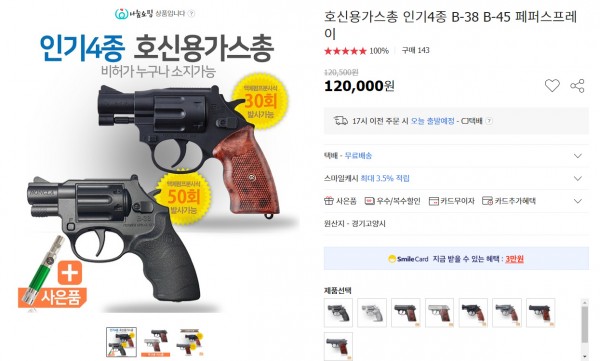Select the second gallery thumbnail below image

(155, 342)
